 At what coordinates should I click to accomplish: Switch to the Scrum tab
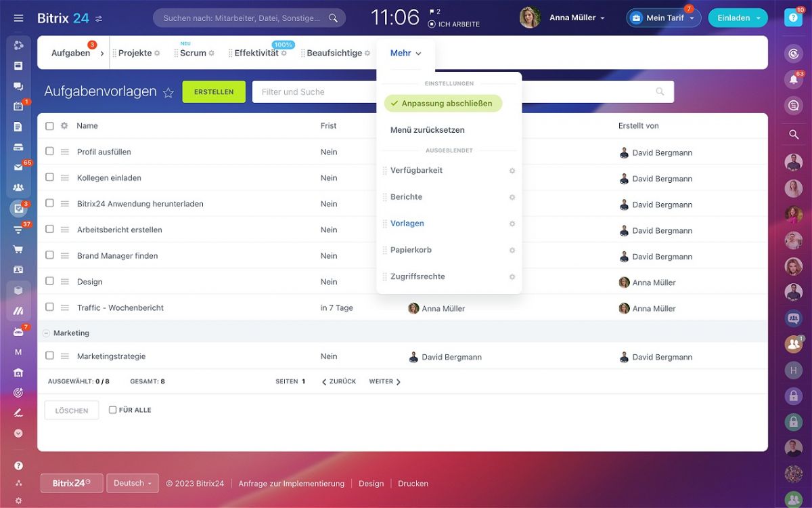coord(194,53)
